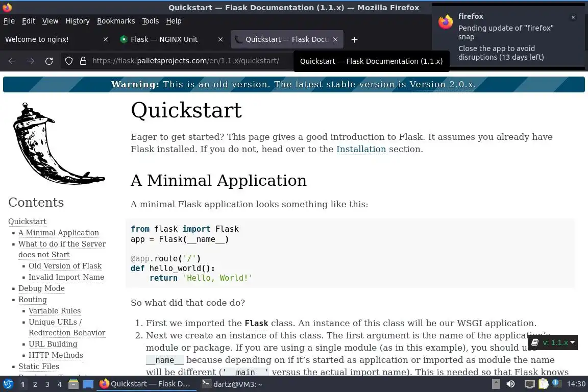Open the History menu
Image resolution: width=588 pixels, height=392 pixels.
pos(78,21)
